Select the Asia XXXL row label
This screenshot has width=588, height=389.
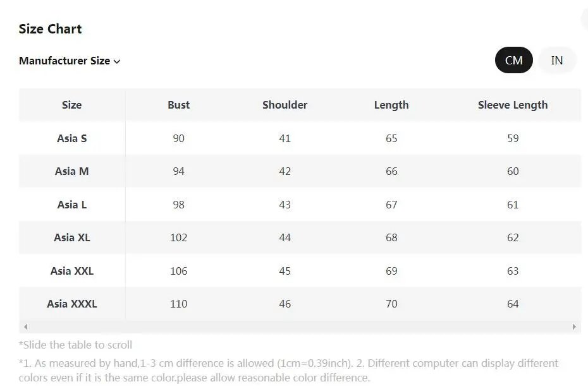[x=72, y=304]
